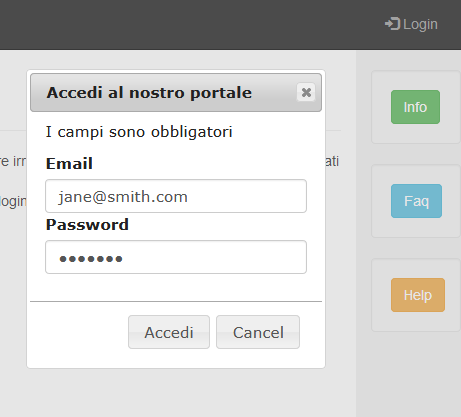Viewport: 461px width, 417px height.
Task: Click the dialog title Accedi al nostro portale
Action: [x=149, y=93]
